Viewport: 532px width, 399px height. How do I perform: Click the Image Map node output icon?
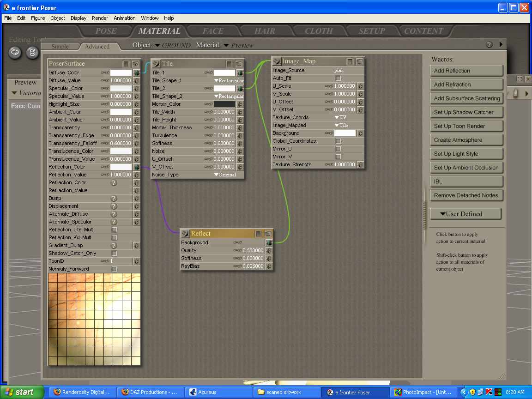pyautogui.click(x=277, y=61)
